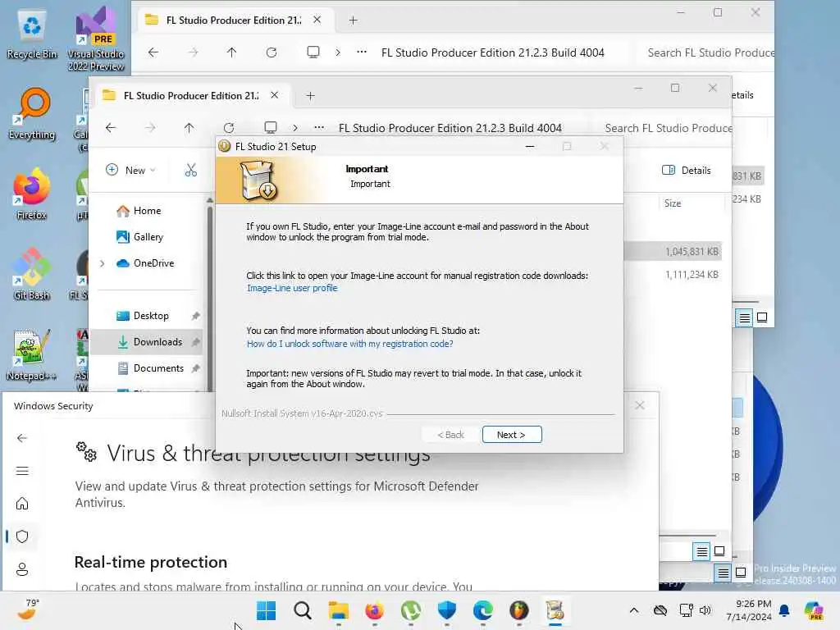Click the disabled Back button in Setup

click(450, 435)
